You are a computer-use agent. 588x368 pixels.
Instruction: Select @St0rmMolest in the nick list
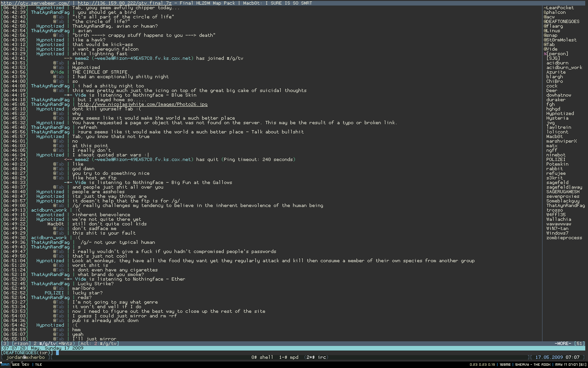pos(560,40)
